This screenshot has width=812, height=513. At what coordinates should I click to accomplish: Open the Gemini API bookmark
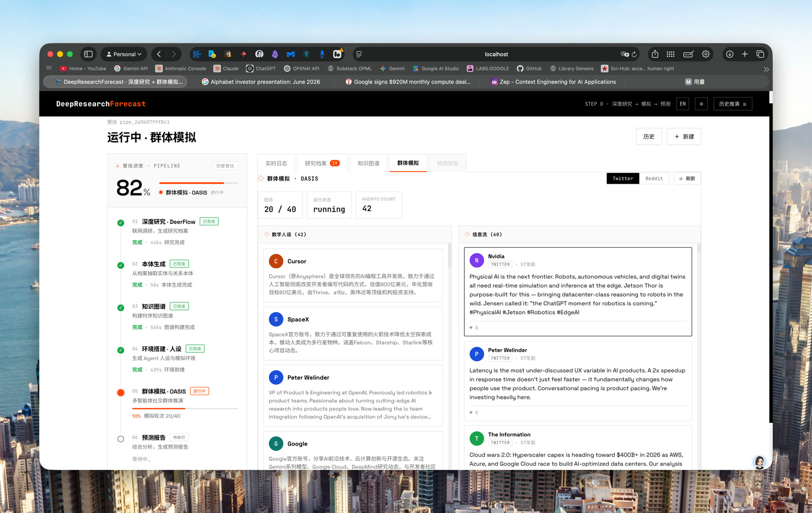pyautogui.click(x=131, y=69)
